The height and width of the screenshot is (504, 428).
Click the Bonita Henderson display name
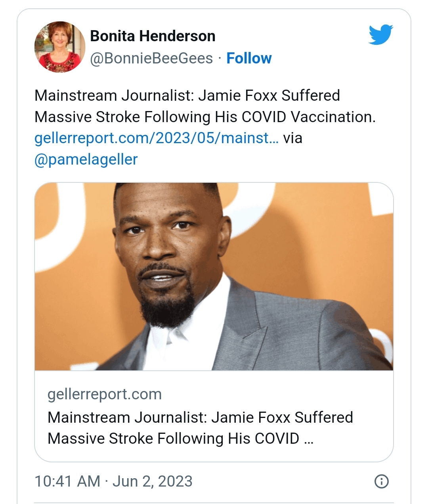[x=153, y=36]
